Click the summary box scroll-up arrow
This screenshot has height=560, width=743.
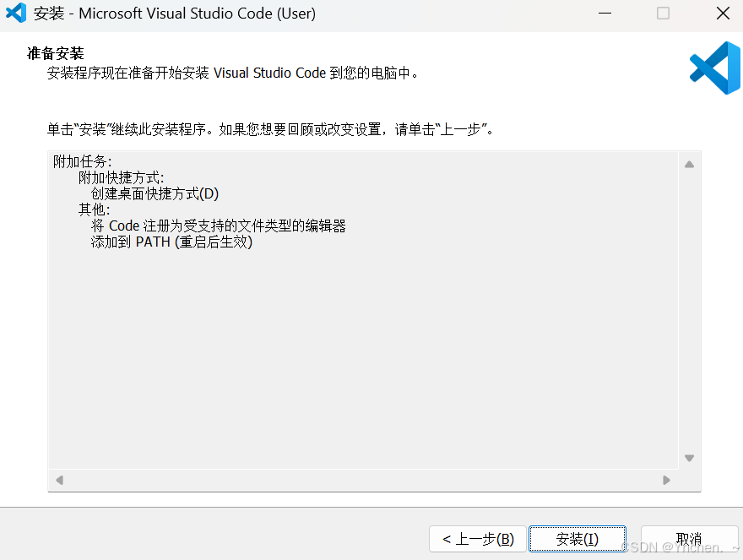[690, 165]
